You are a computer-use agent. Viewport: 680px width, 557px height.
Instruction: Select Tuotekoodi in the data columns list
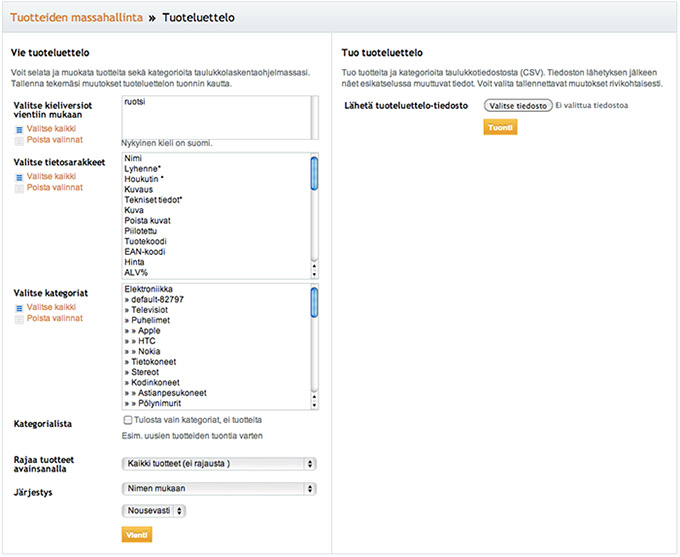[145, 241]
